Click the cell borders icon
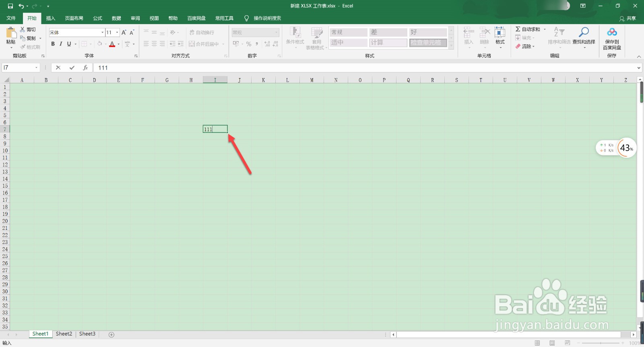This screenshot has width=644, height=347. (84, 44)
